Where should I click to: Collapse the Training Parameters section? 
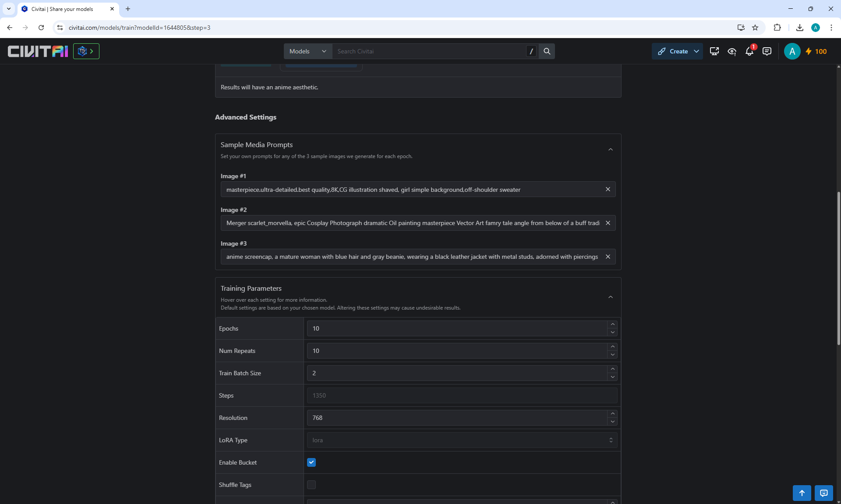(x=610, y=297)
